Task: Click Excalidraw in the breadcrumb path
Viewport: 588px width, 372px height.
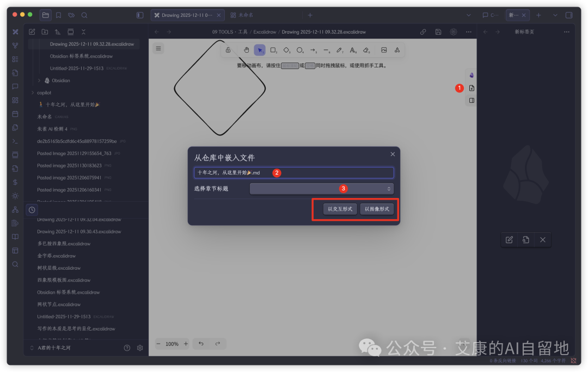Action: pyautogui.click(x=265, y=32)
